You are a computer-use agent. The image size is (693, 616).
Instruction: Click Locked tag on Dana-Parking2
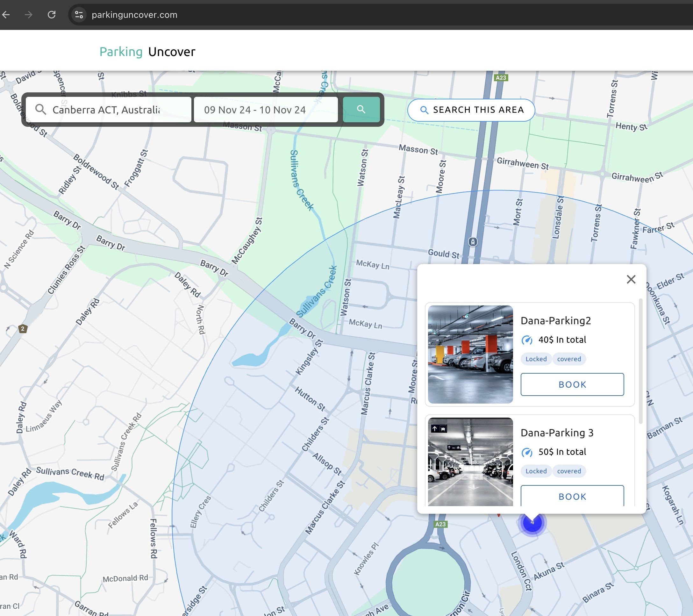pos(536,359)
